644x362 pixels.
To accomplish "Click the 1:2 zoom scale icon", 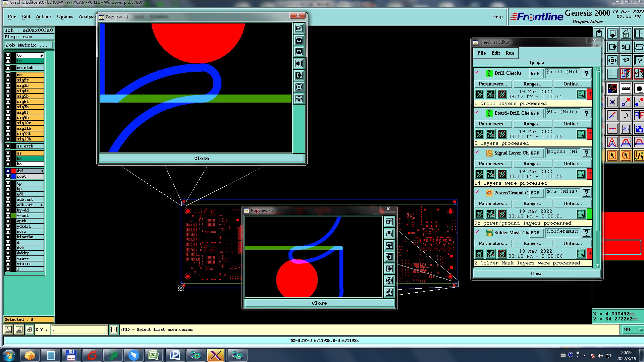I will [626, 61].
